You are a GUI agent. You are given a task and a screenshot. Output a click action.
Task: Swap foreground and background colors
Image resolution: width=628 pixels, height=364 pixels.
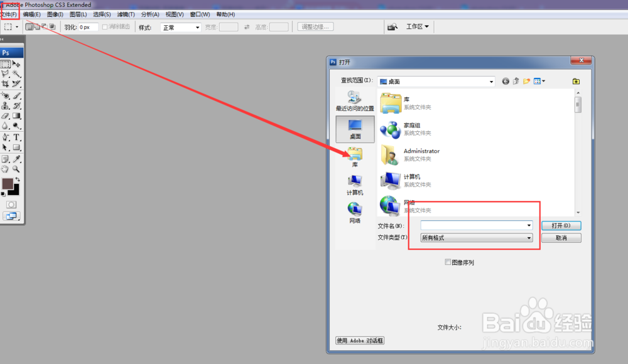point(18,179)
